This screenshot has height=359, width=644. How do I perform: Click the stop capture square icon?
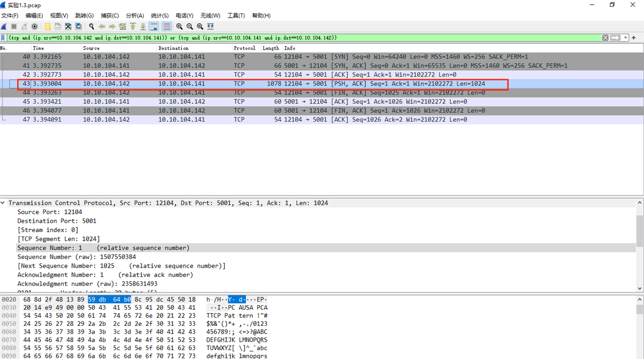click(x=14, y=26)
